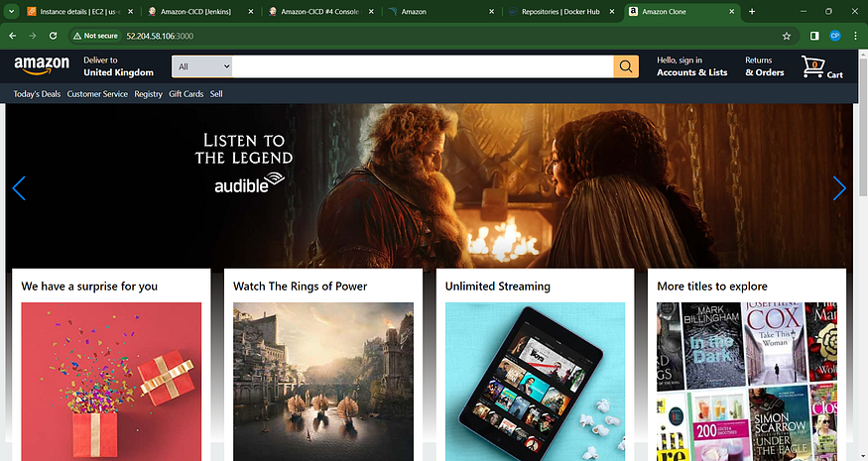
Task: Show previous carousel slide arrow
Action: pos(19,188)
